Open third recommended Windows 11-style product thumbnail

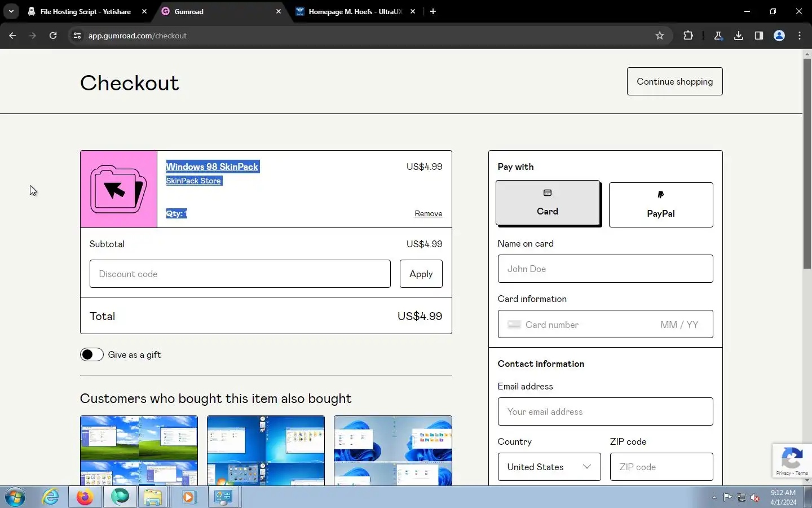393,450
